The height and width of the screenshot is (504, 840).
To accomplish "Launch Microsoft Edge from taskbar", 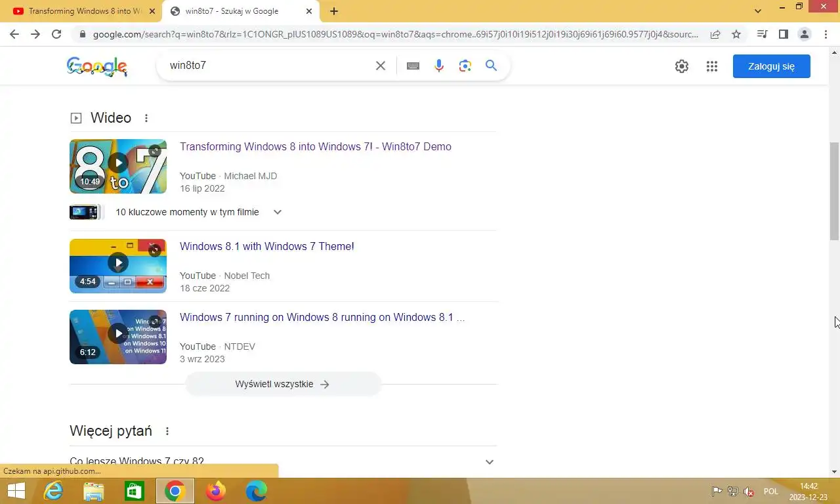I will click(x=256, y=491).
